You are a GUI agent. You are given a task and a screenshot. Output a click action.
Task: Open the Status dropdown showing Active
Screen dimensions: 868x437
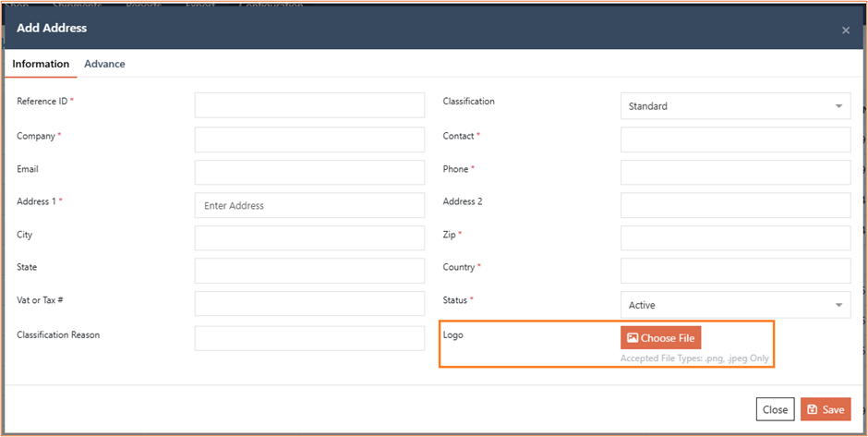pyautogui.click(x=735, y=305)
